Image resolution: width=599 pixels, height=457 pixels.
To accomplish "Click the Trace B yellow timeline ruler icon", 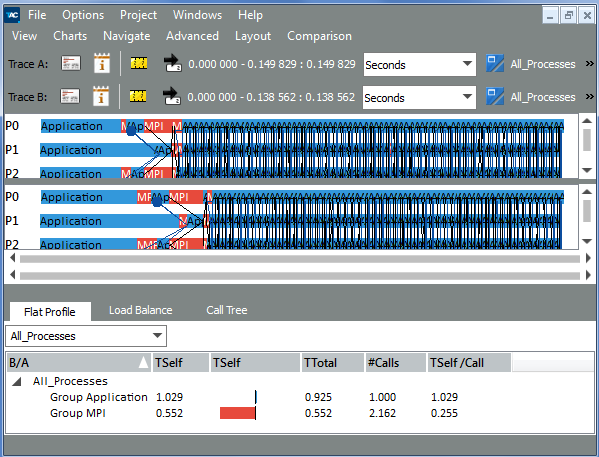I will pyautogui.click(x=138, y=96).
